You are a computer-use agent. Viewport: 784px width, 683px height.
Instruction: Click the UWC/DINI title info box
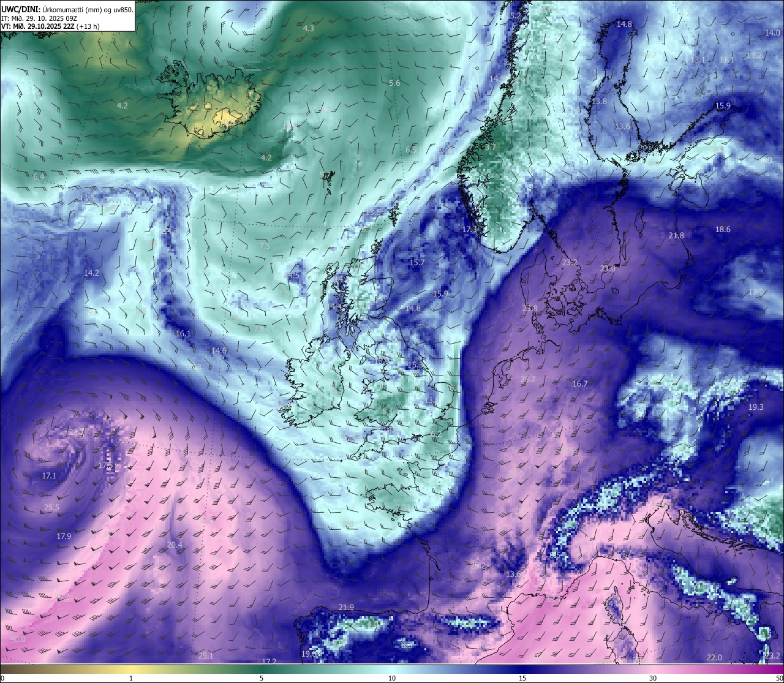pos(67,16)
